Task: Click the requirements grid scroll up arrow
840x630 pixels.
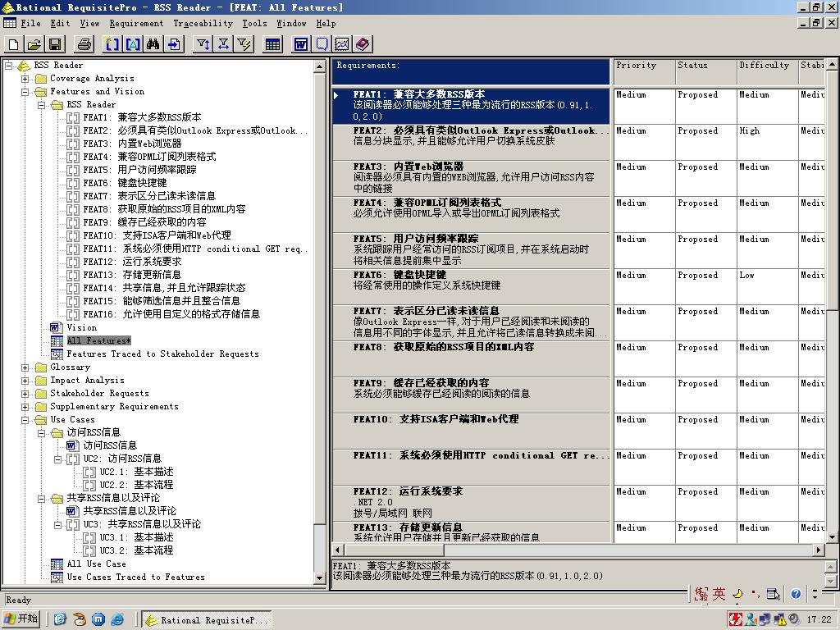Action: coord(832,65)
